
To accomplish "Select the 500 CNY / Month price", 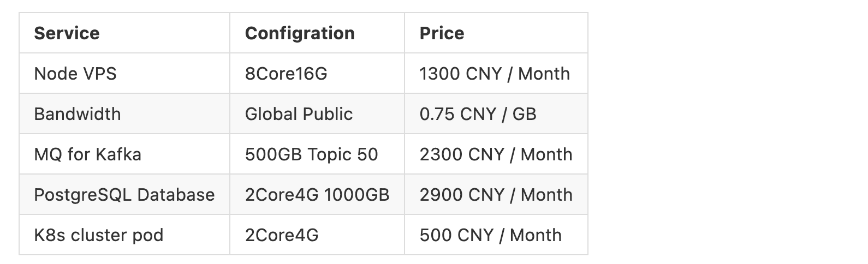I will pyautogui.click(x=490, y=235).
